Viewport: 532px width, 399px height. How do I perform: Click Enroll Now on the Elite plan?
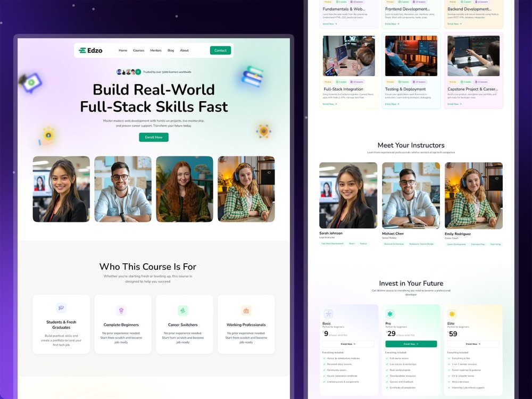coord(473,344)
